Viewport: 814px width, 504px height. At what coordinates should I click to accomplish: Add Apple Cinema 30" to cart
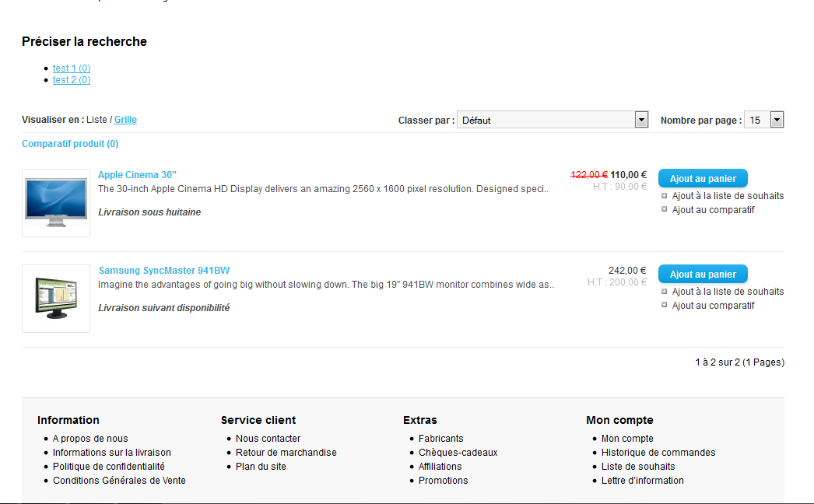(x=703, y=178)
